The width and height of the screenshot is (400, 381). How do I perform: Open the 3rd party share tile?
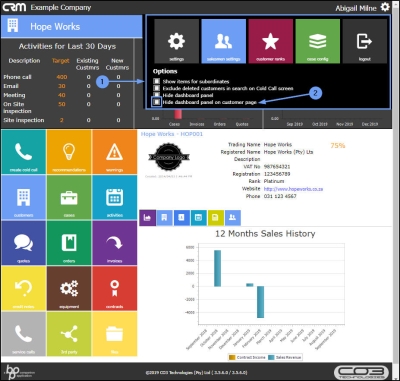point(69,334)
